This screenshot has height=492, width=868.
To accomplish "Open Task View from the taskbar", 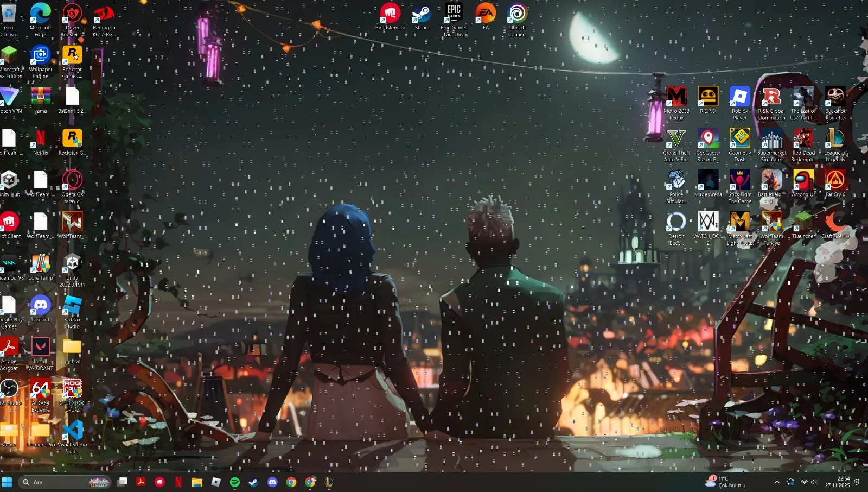I will pyautogui.click(x=123, y=482).
